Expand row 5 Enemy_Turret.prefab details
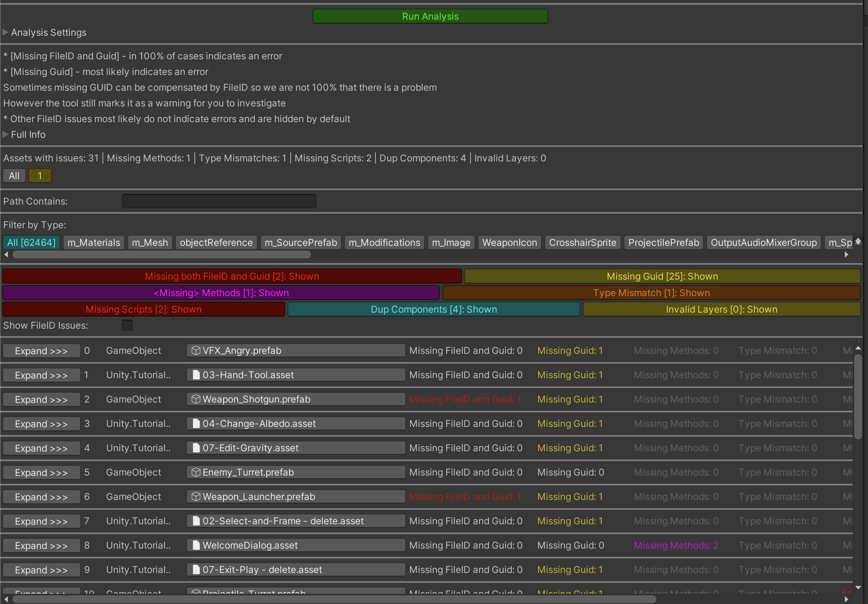Image resolution: width=868 pixels, height=604 pixels. coord(42,472)
